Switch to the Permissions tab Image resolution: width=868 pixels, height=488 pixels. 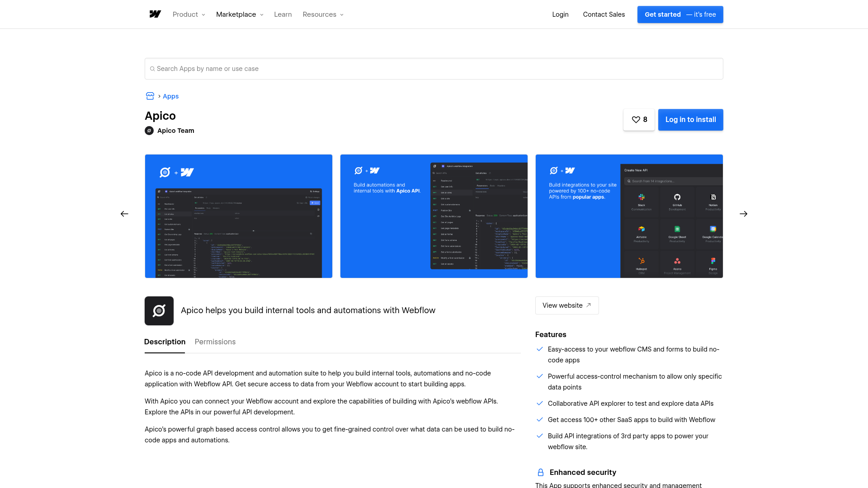(215, 342)
